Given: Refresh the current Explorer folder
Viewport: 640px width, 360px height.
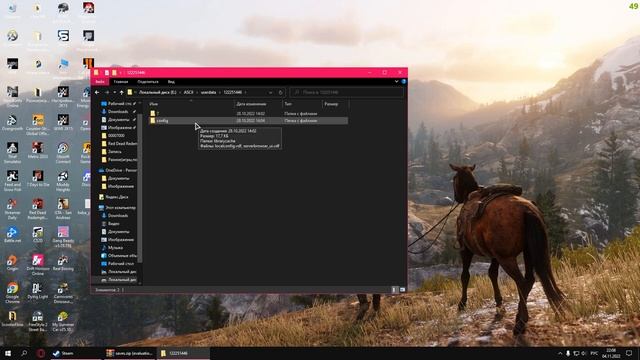Looking at the screenshot, I should click(x=280, y=92).
